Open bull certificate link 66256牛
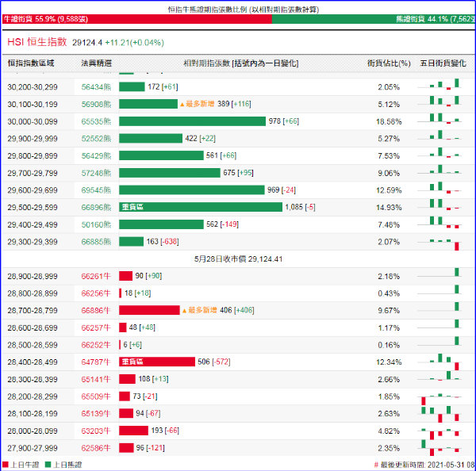Image resolution: width=476 pixels, height=471 pixels. 96,293
